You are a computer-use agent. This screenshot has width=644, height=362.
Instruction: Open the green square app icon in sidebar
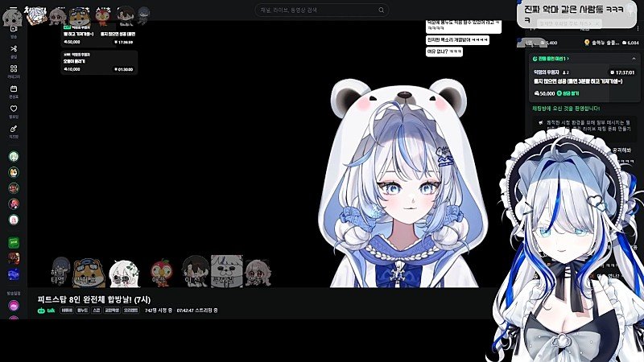[x=14, y=243]
